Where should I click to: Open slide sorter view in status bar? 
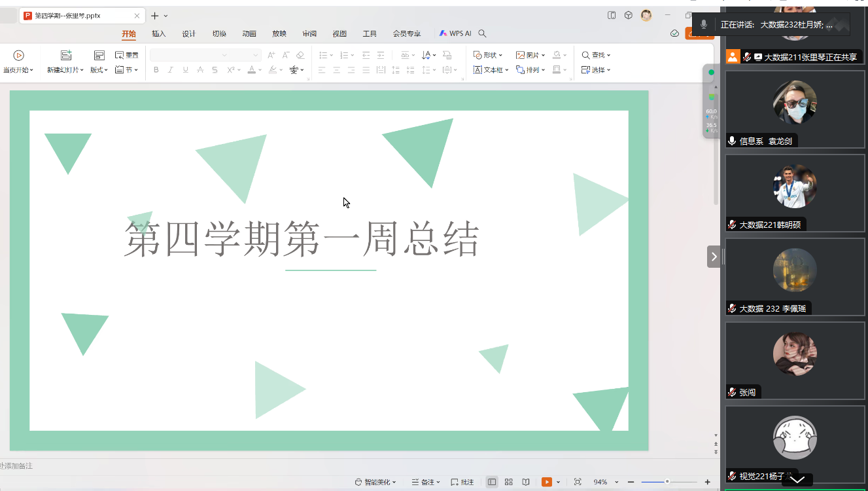509,482
